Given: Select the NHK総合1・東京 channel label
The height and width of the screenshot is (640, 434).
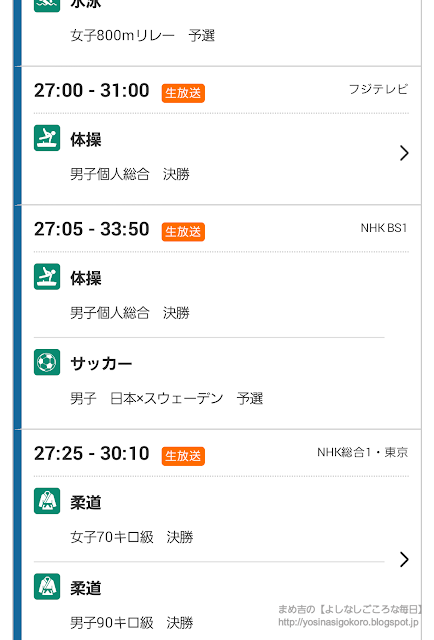Looking at the screenshot, I should coord(363,452).
